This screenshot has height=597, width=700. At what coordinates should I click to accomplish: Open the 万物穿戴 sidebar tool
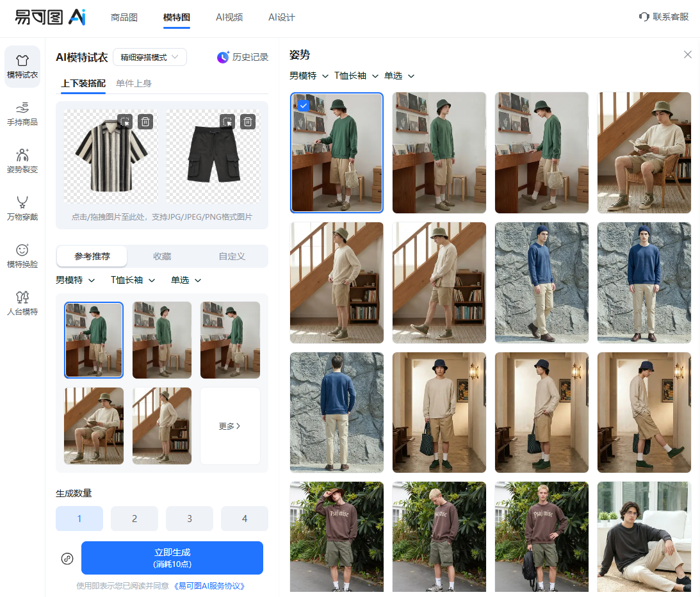pos(22,209)
